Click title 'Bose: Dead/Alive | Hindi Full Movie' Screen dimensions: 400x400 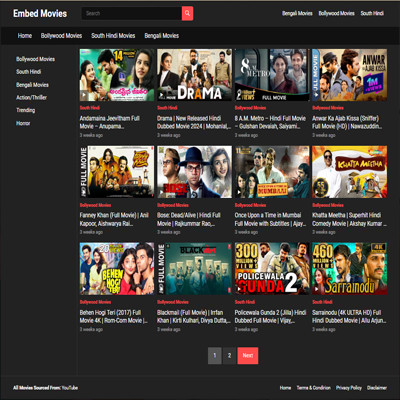click(x=189, y=219)
